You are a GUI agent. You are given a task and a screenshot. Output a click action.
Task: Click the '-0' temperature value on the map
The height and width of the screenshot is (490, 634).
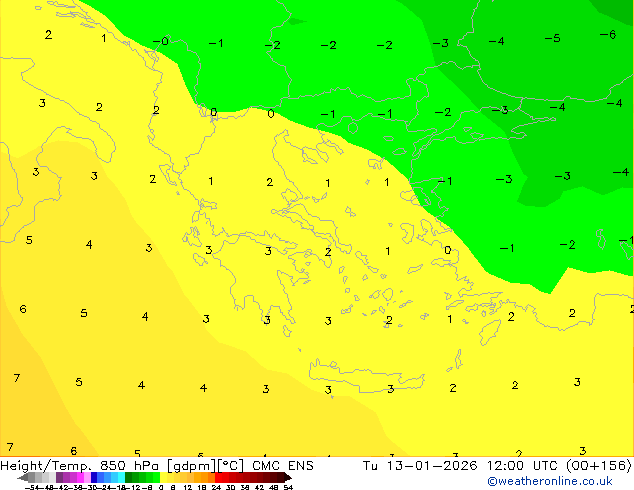click(161, 41)
